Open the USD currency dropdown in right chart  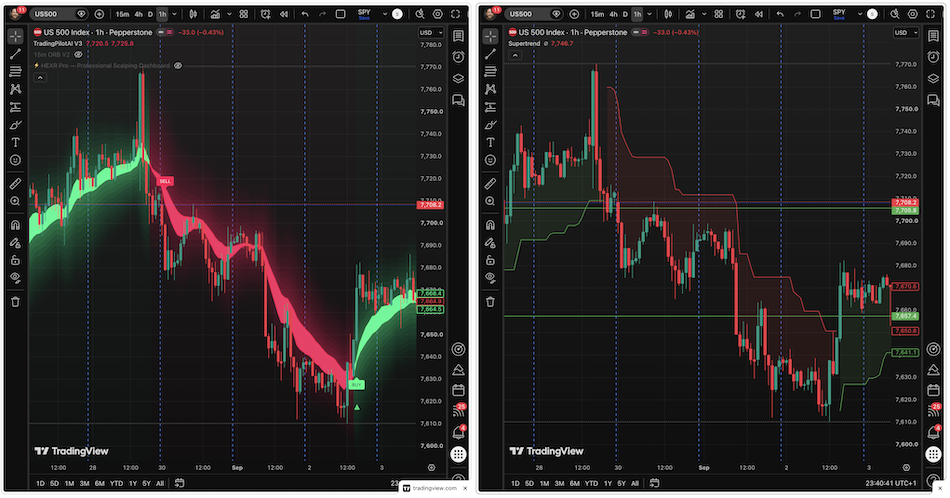pyautogui.click(x=906, y=33)
